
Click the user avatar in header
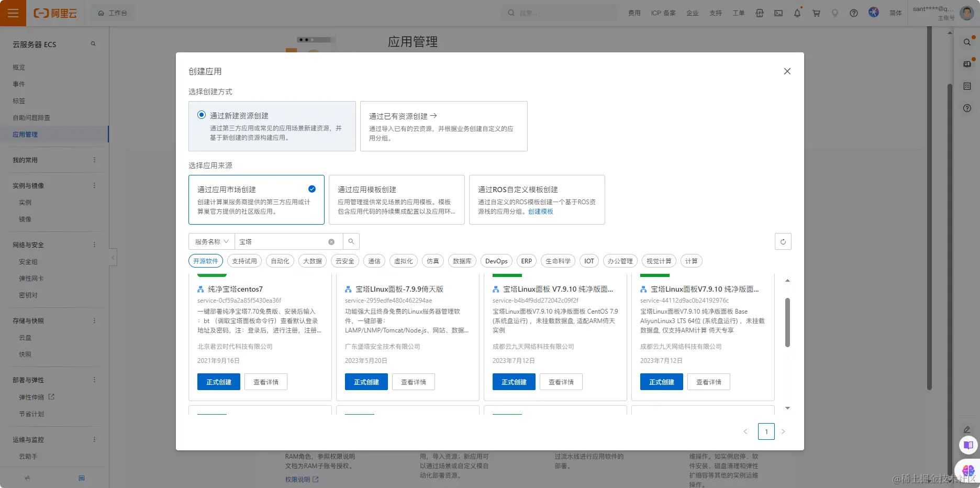pyautogui.click(x=967, y=13)
